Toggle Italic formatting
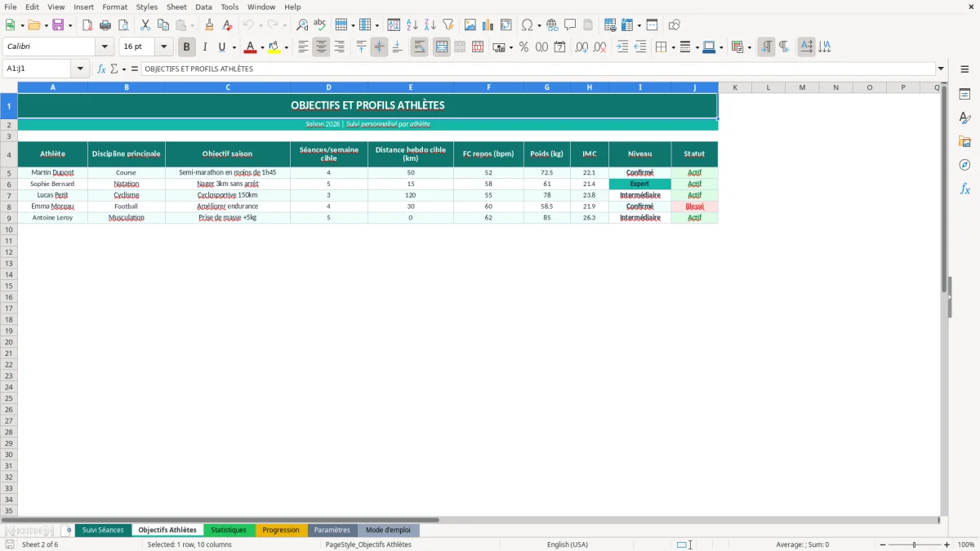Image resolution: width=980 pixels, height=551 pixels. point(205,47)
